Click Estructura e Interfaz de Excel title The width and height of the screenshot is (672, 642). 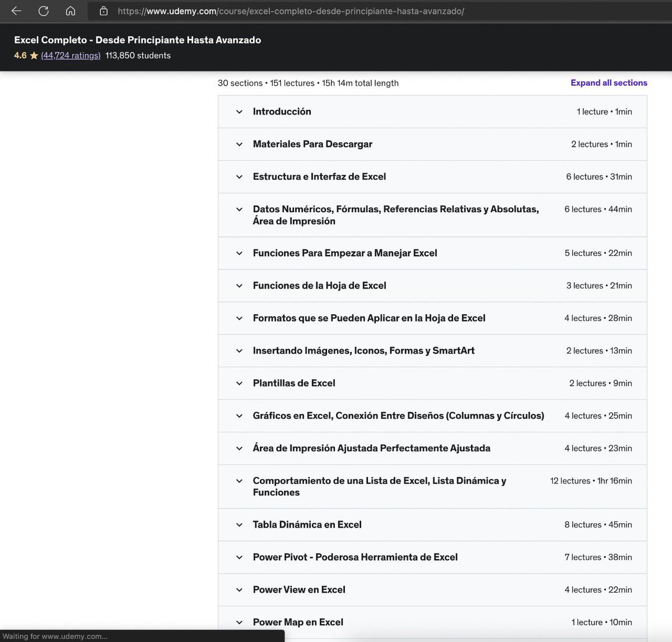point(319,176)
